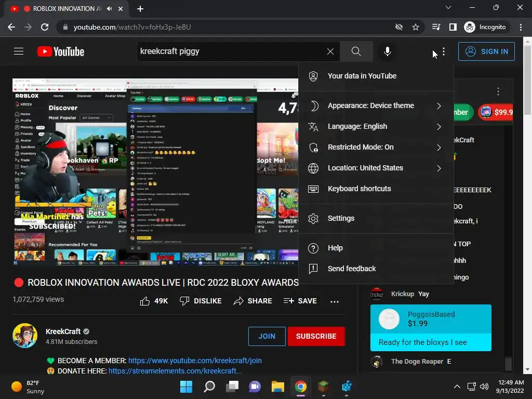The width and height of the screenshot is (532, 399).
Task: Click the globe Location icon
Action: pyautogui.click(x=313, y=168)
